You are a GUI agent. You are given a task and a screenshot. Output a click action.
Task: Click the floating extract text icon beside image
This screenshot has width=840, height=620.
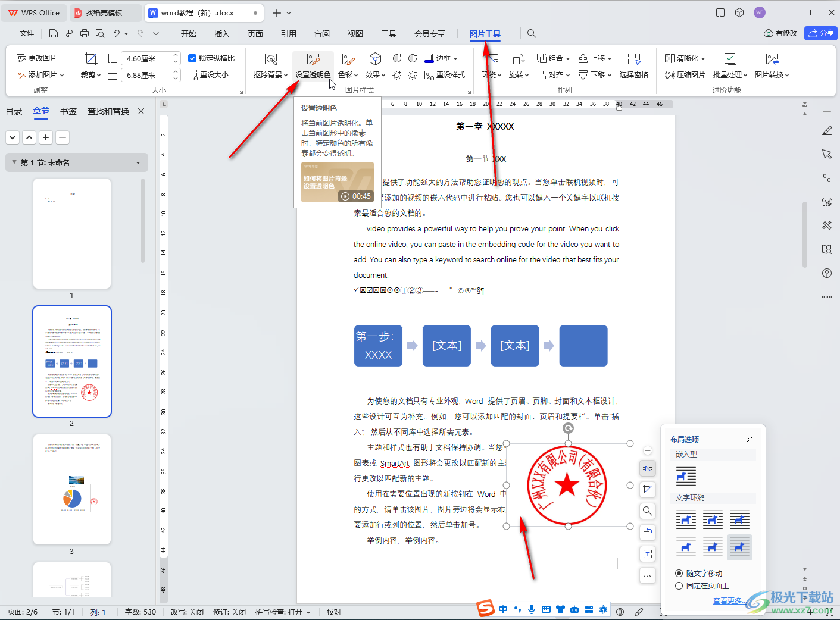647,554
